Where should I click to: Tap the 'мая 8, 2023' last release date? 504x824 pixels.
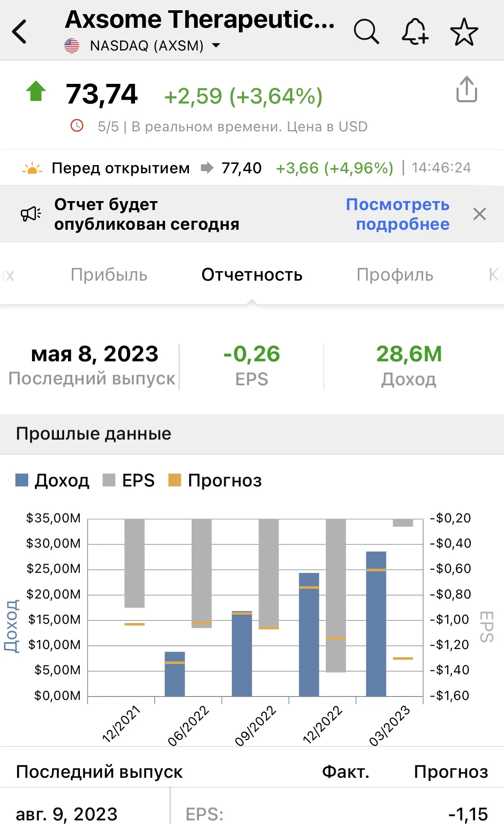[94, 354]
